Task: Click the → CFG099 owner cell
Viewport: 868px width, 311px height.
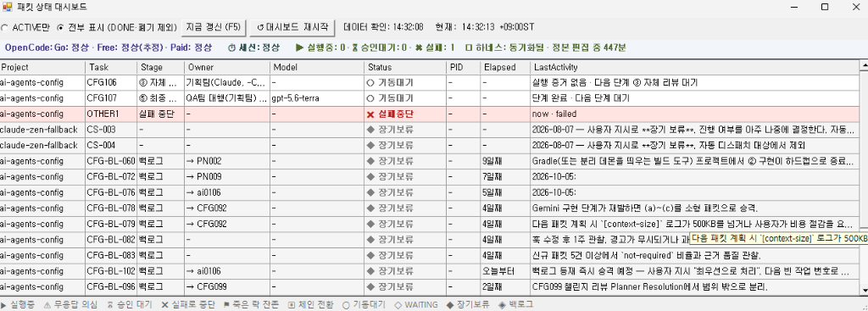Action: (227, 287)
